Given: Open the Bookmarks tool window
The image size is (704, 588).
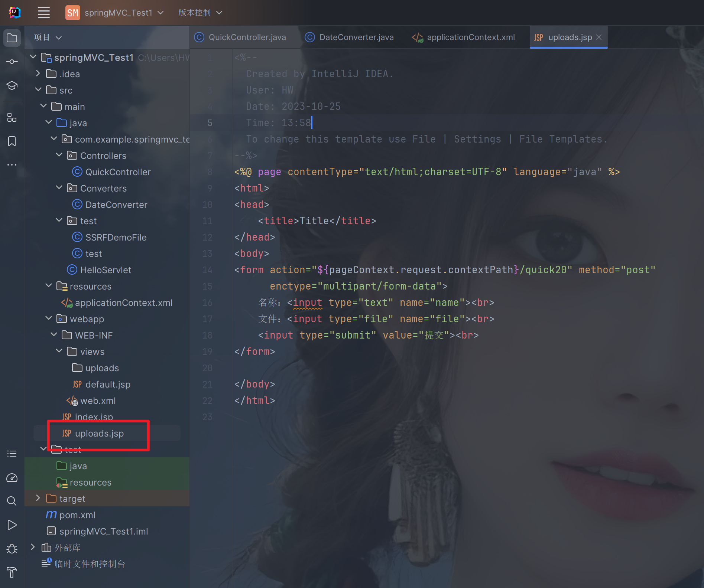Looking at the screenshot, I should coord(12,141).
